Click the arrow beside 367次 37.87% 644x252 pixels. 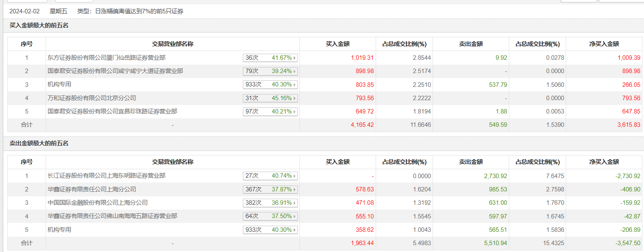(x=295, y=189)
